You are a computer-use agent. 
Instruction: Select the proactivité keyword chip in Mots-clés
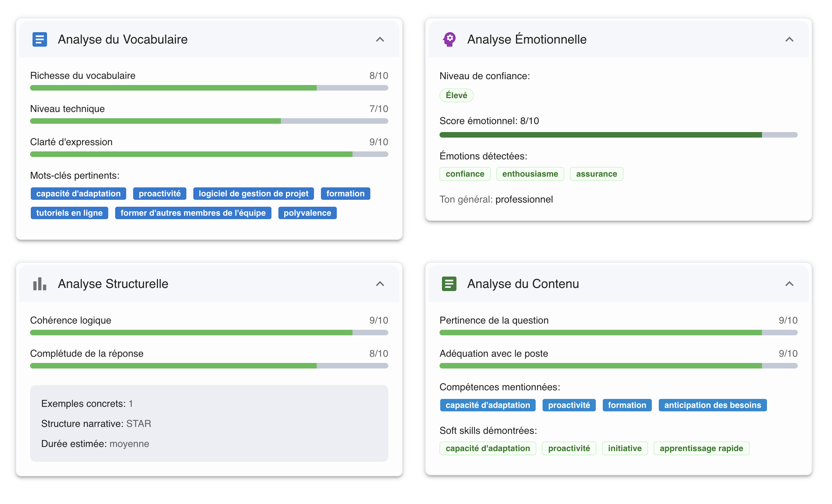coord(160,194)
